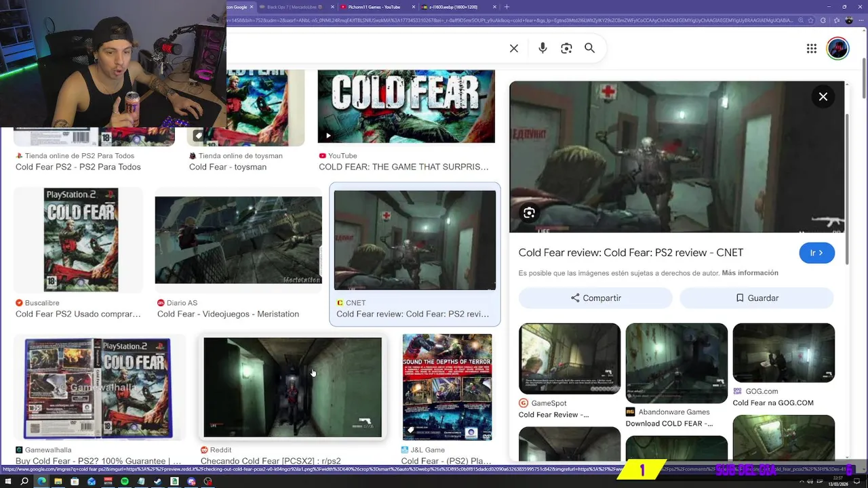Open the Google account profile avatar

(837, 48)
